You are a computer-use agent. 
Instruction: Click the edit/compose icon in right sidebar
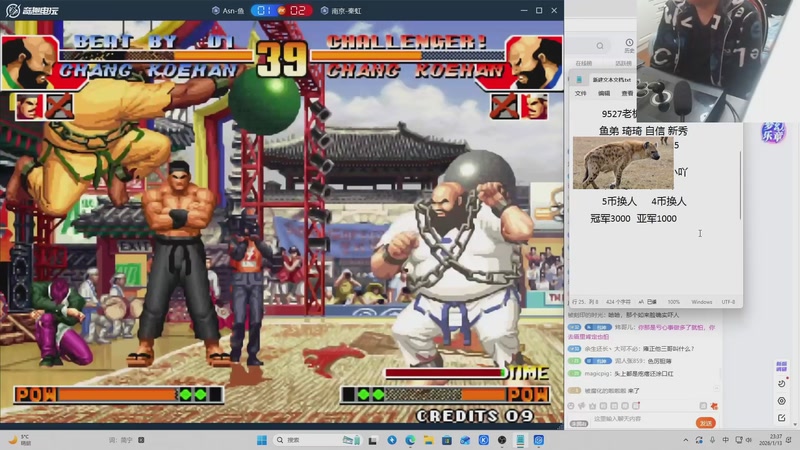(781, 418)
